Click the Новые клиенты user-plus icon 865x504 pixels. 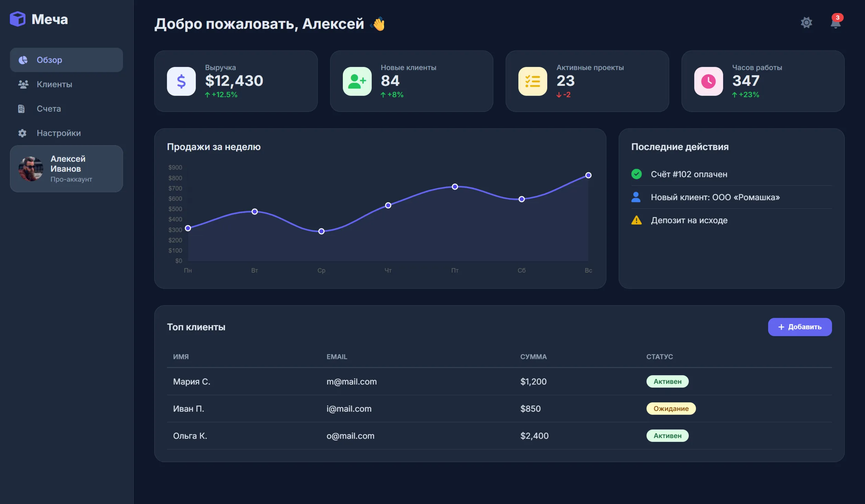click(357, 81)
